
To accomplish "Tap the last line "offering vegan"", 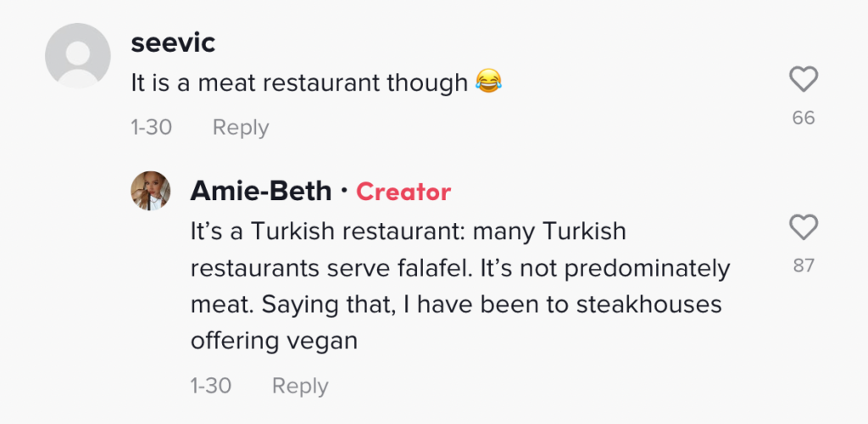I will point(274,340).
